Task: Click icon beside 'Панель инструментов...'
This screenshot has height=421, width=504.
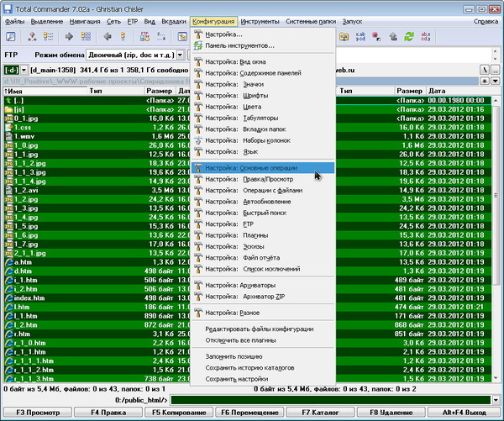Action: 198,45
